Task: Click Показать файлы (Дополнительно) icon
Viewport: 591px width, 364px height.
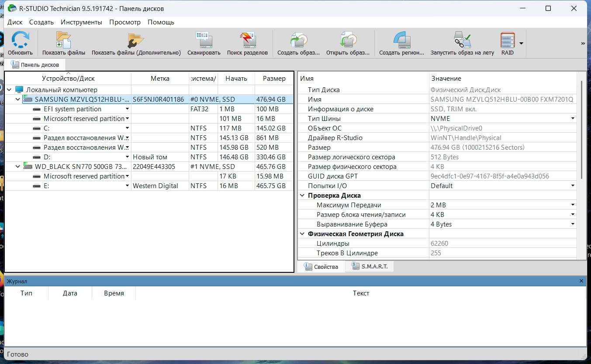Action: point(136,41)
